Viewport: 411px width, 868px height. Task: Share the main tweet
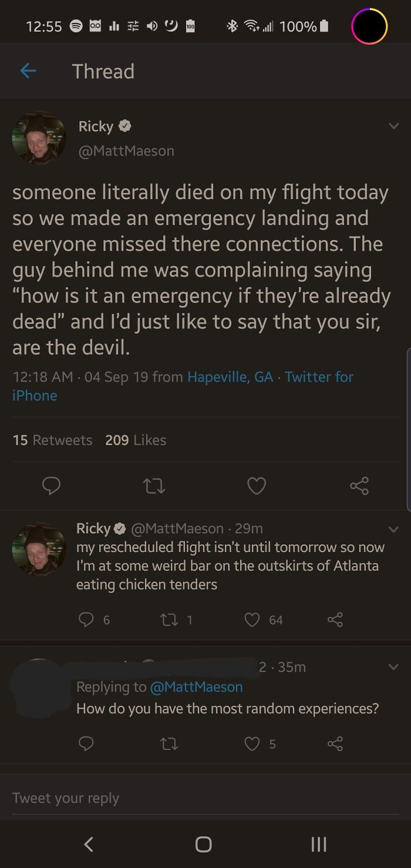tap(359, 486)
